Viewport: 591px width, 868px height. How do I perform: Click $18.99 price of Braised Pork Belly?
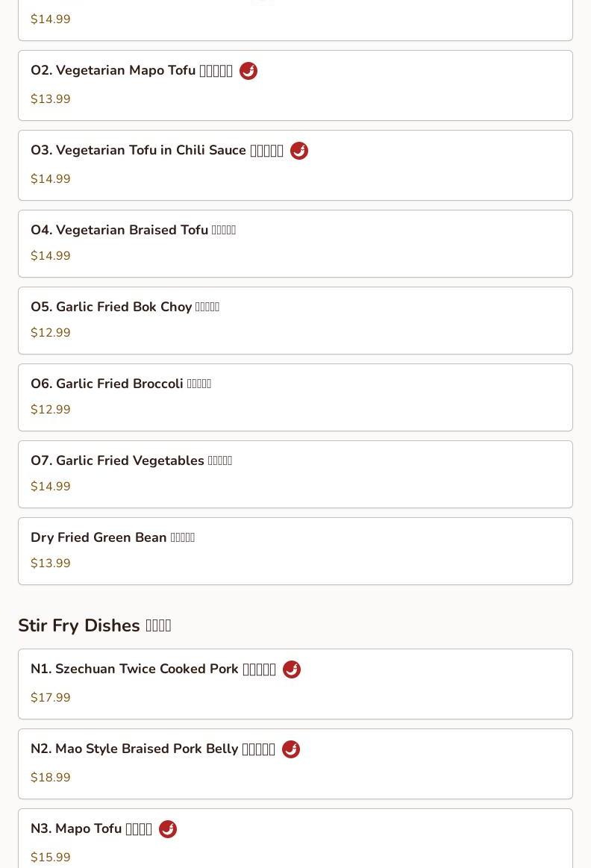point(51,778)
